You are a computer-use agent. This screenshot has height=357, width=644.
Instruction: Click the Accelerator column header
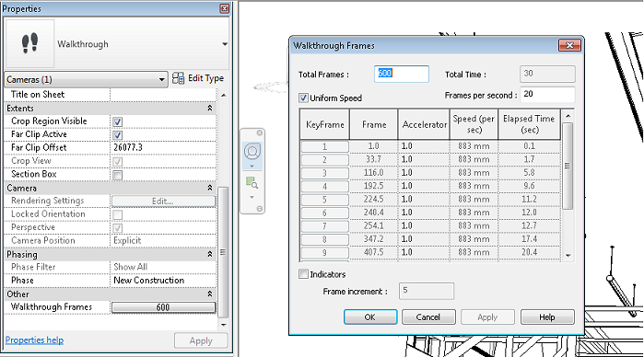[x=425, y=124]
